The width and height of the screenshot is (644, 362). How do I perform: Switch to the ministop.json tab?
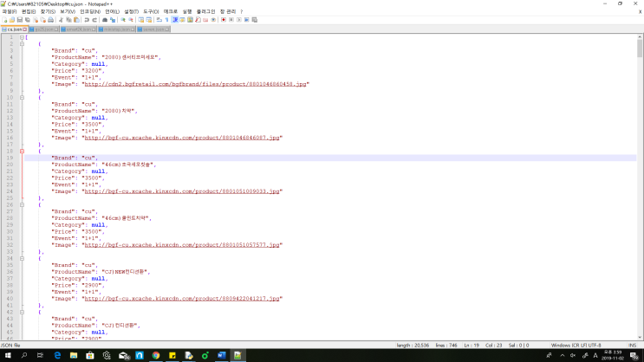tap(117, 29)
